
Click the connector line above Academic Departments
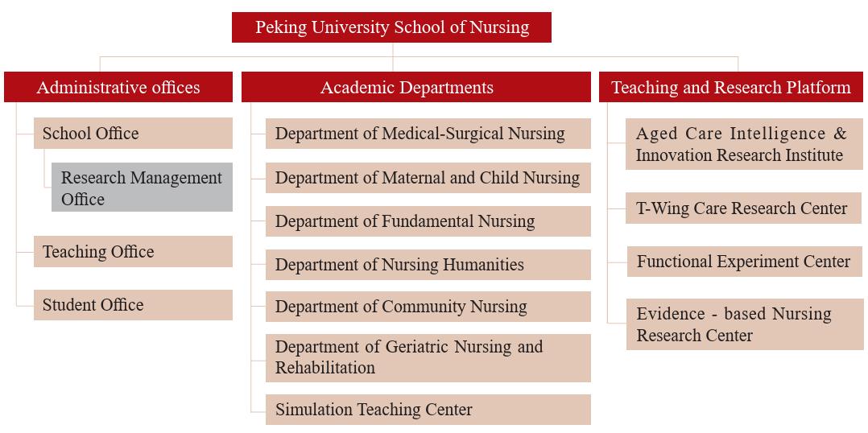(x=393, y=57)
